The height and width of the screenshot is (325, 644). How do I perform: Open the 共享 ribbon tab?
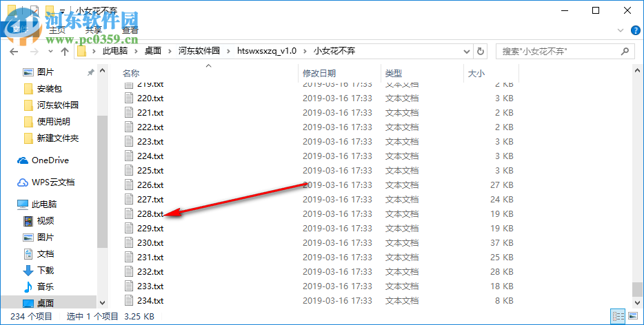tap(94, 30)
